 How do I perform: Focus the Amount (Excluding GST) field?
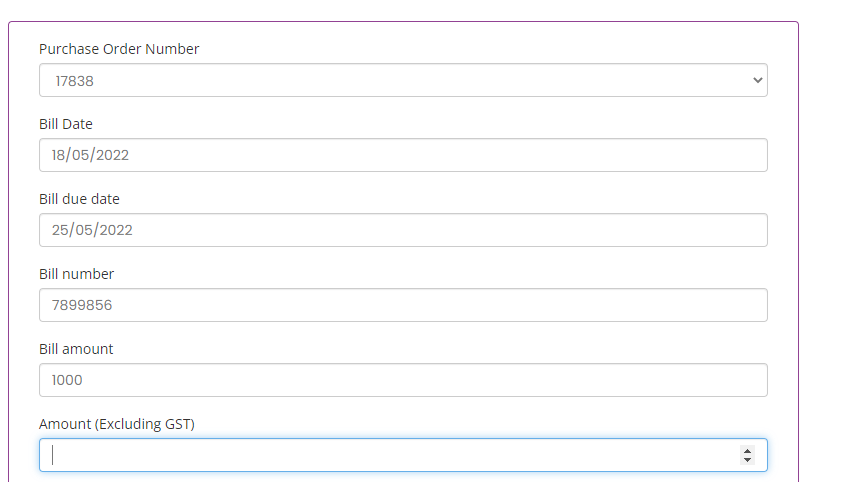click(390, 455)
